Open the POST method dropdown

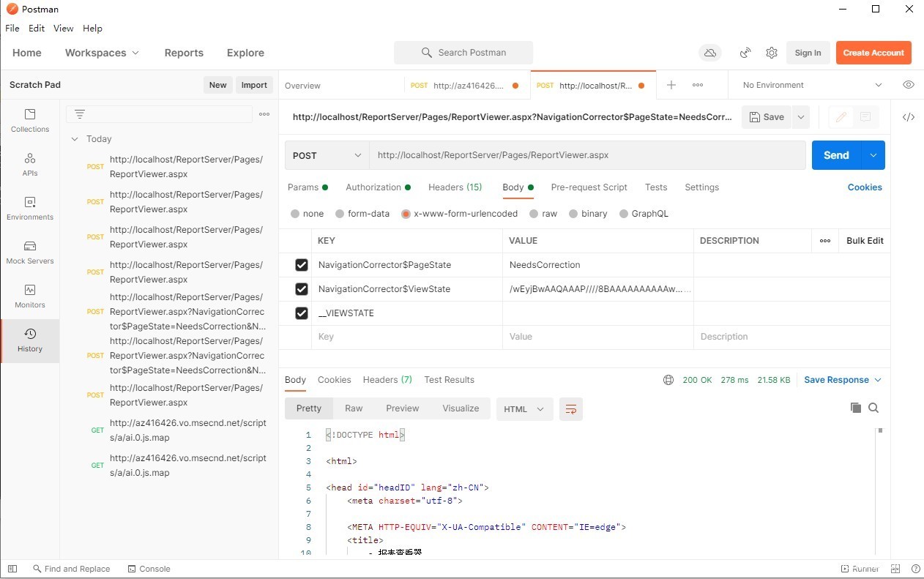pyautogui.click(x=327, y=155)
